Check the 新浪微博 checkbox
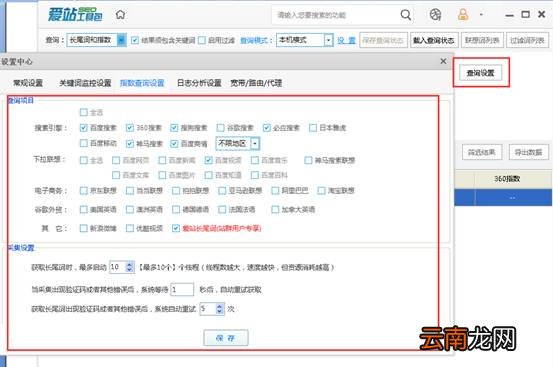 click(84, 228)
